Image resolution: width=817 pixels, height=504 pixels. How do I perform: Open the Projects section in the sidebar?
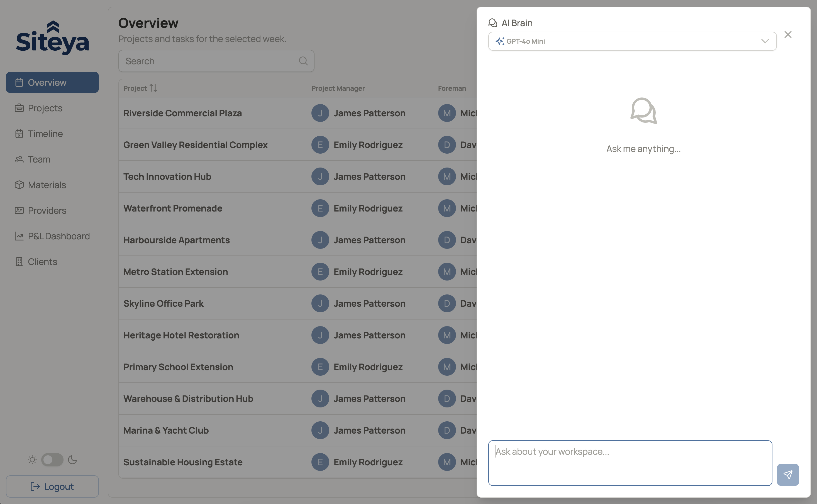click(x=45, y=108)
